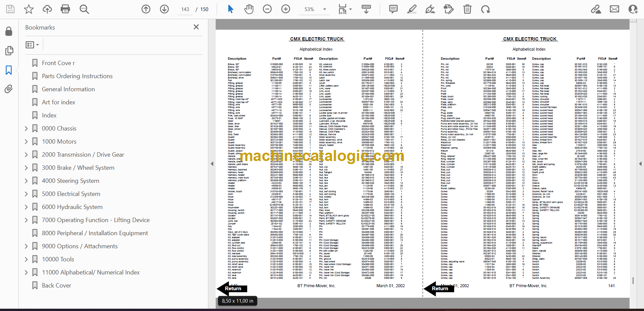644x311 pixels.
Task: Go to next page arrow
Action: [x=164, y=9]
